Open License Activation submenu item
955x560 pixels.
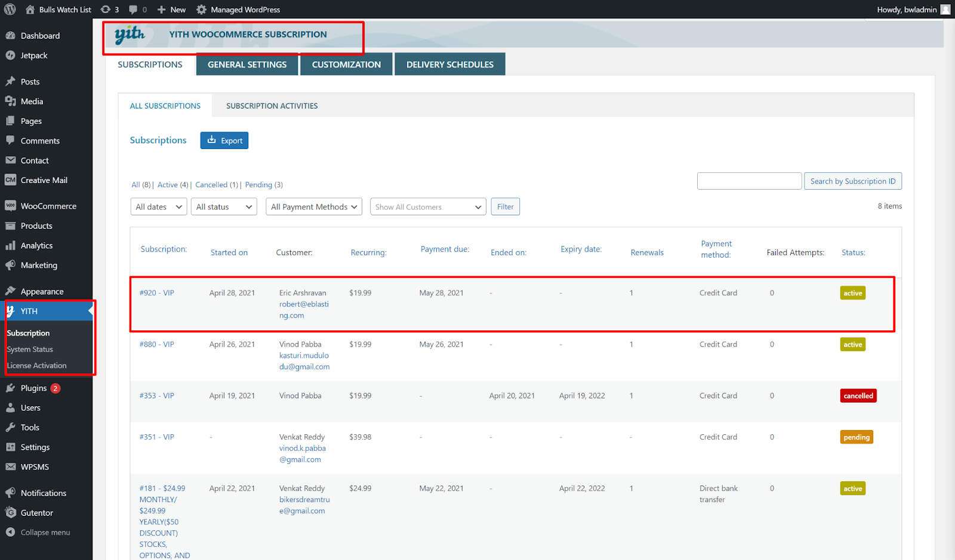click(x=36, y=366)
